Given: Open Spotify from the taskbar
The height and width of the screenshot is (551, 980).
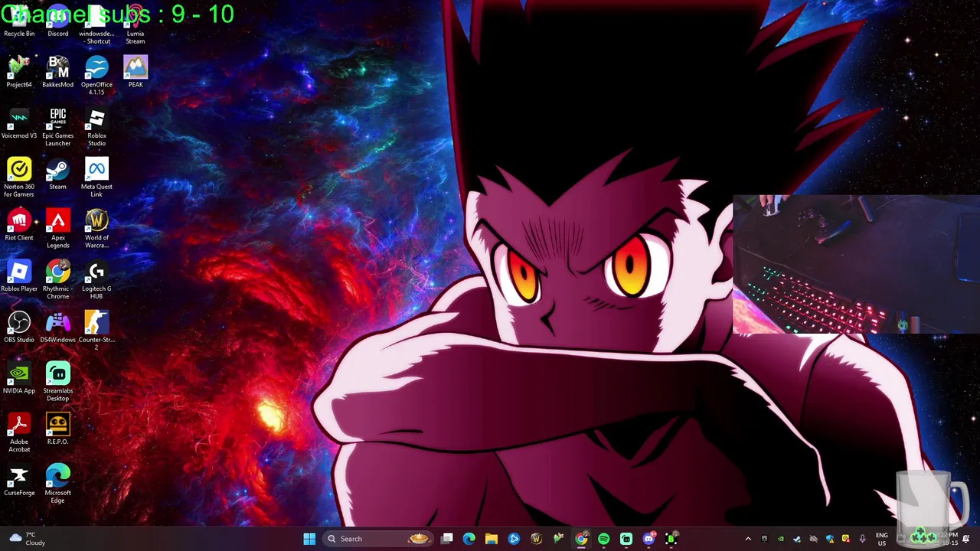Looking at the screenshot, I should point(604,539).
